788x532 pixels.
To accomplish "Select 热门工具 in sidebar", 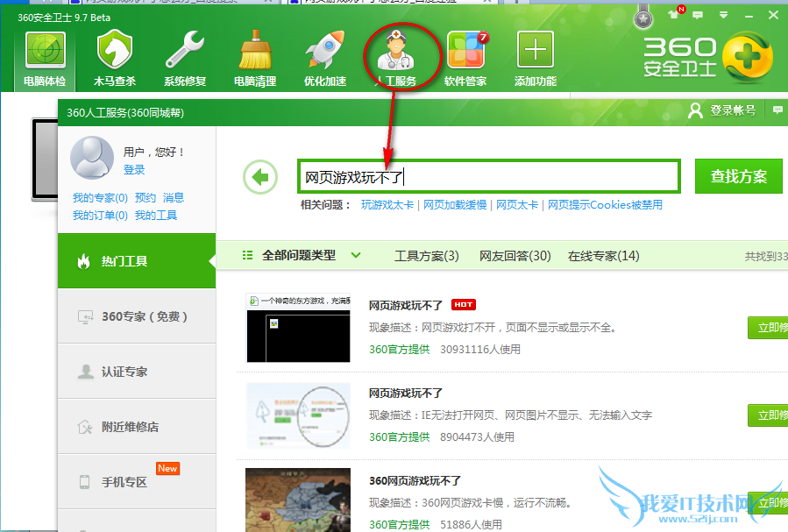I will point(137,260).
